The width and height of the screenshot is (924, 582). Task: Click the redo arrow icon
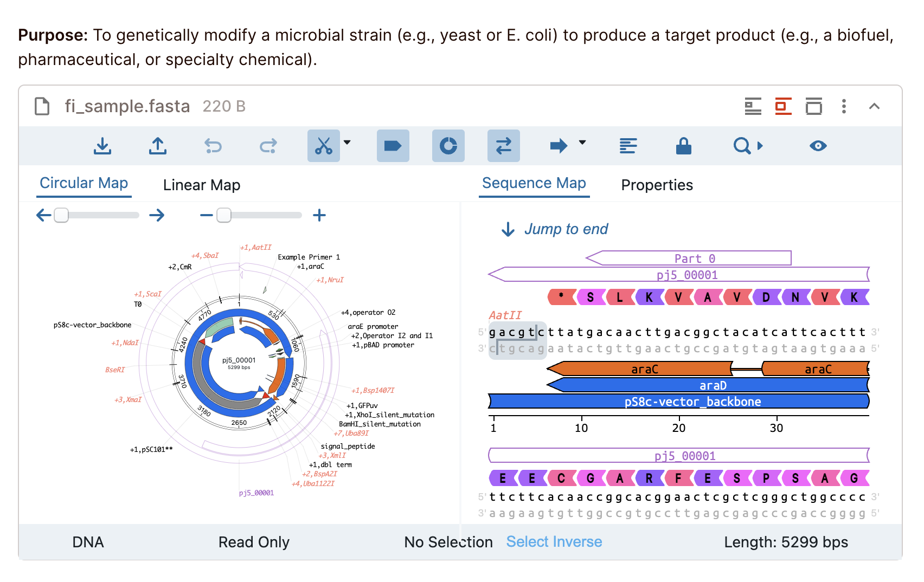(x=268, y=146)
